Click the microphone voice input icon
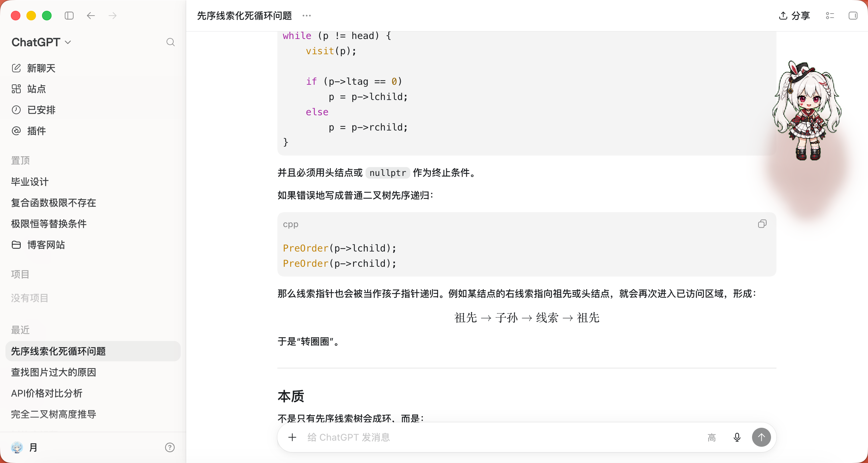Screen dimensions: 868x463 (737, 437)
